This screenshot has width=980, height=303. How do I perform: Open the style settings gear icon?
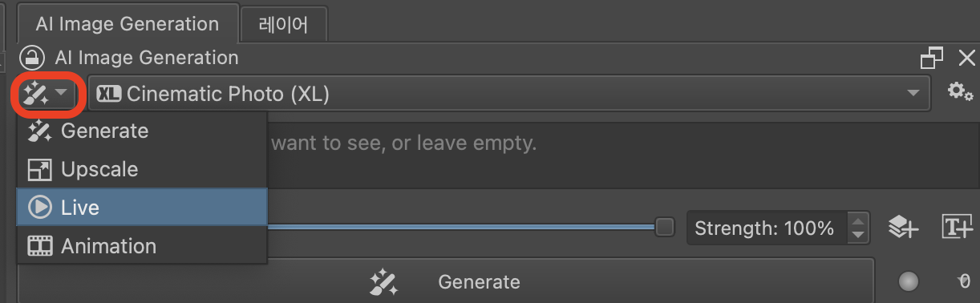click(x=959, y=91)
